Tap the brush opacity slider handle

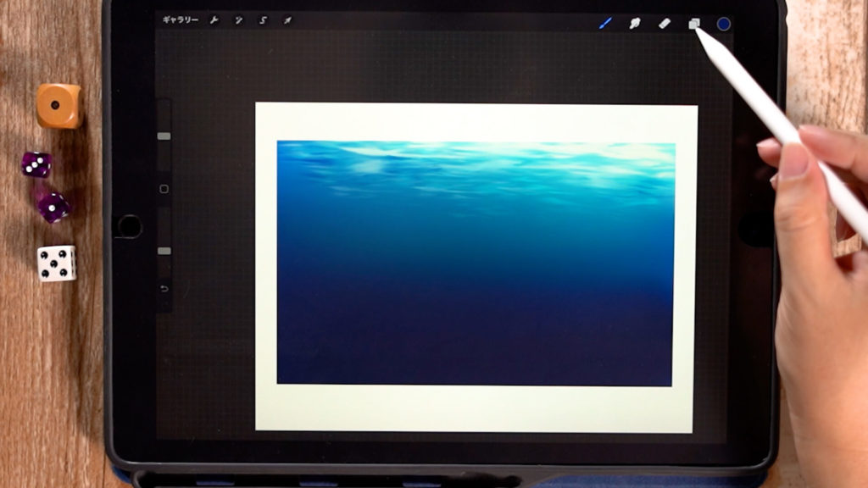164,251
